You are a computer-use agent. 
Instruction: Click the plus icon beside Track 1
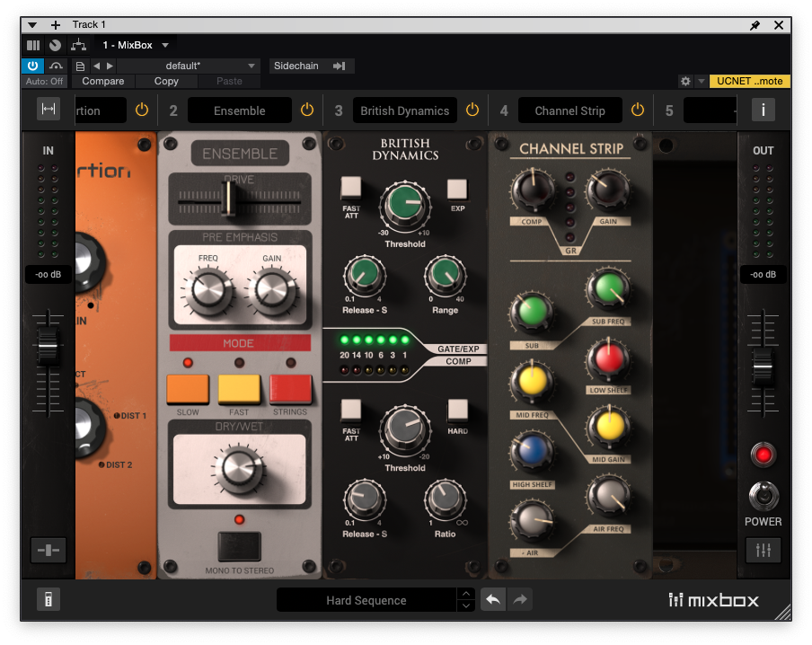tap(56, 25)
